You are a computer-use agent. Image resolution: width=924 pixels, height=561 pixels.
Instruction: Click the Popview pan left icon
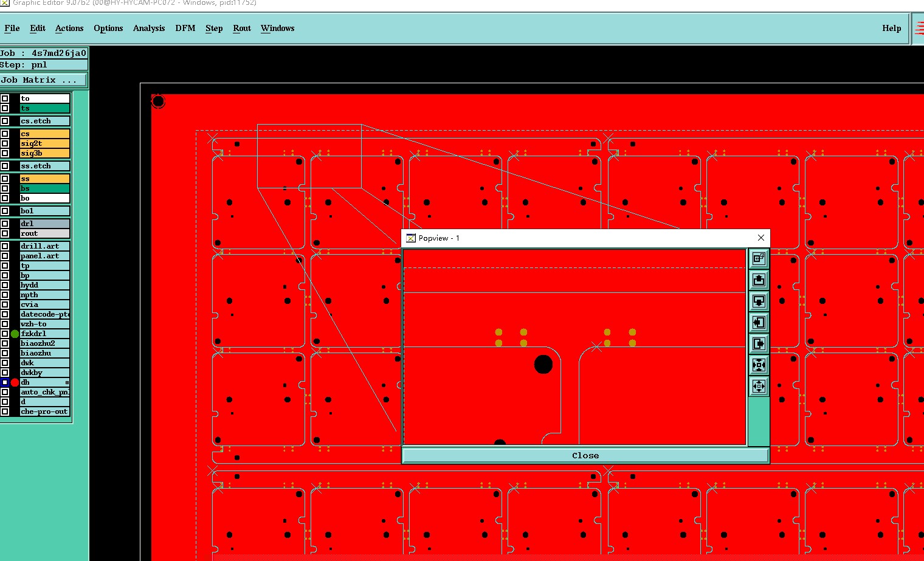tap(759, 322)
